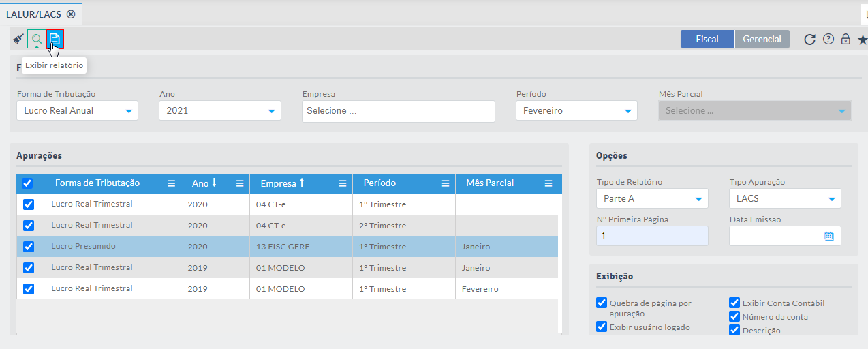Open Forma de Tributação dropdown Lucro Real Anual
868x349 pixels.
[x=78, y=110]
